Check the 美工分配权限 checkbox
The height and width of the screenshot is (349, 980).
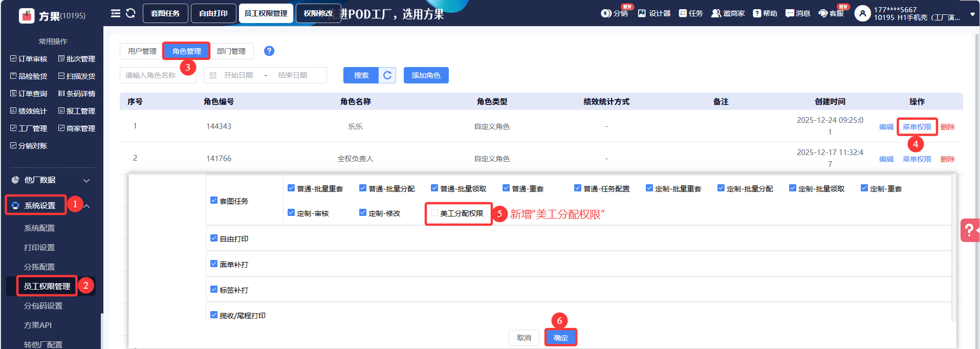(434, 213)
